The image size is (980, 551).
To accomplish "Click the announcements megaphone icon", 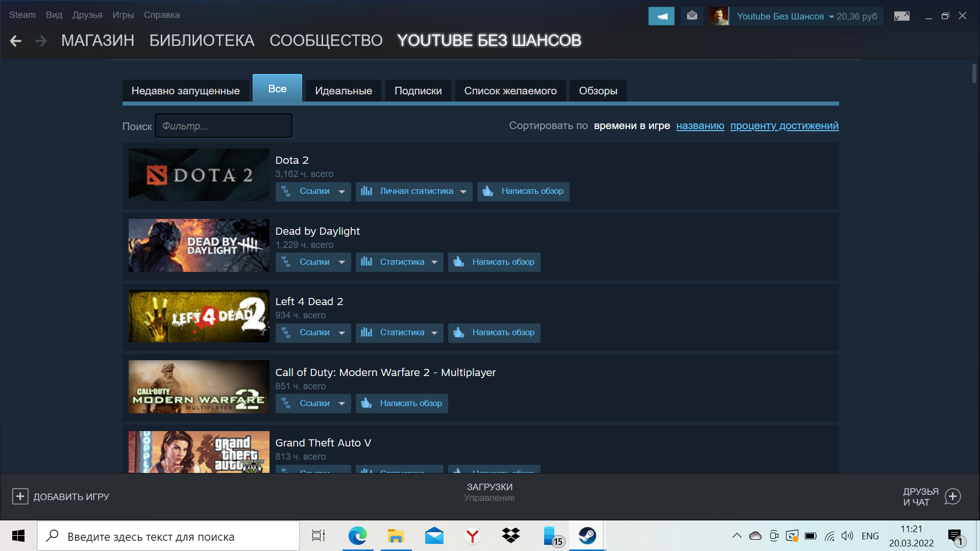I will coord(661,16).
